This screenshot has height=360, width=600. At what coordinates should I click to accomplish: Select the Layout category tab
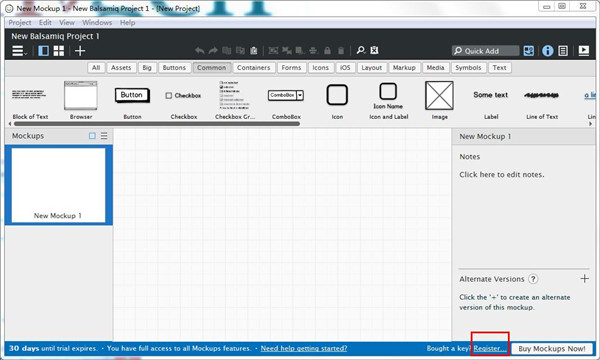pos(372,68)
